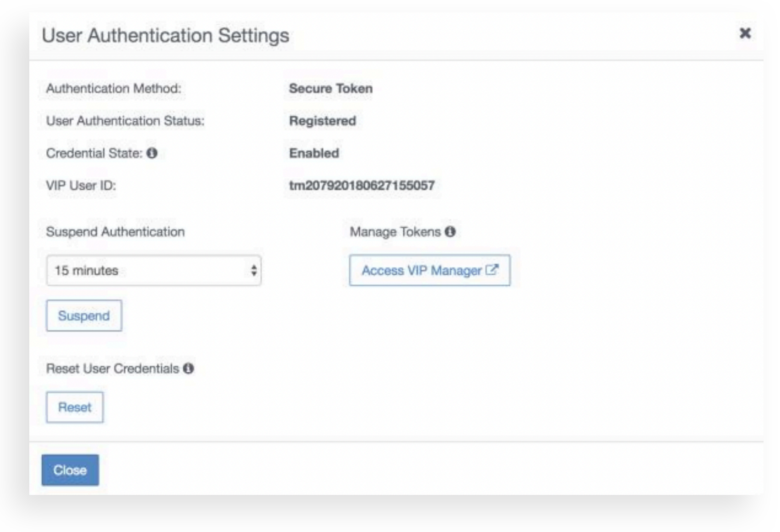Click the Enabled credential state value

(x=314, y=153)
